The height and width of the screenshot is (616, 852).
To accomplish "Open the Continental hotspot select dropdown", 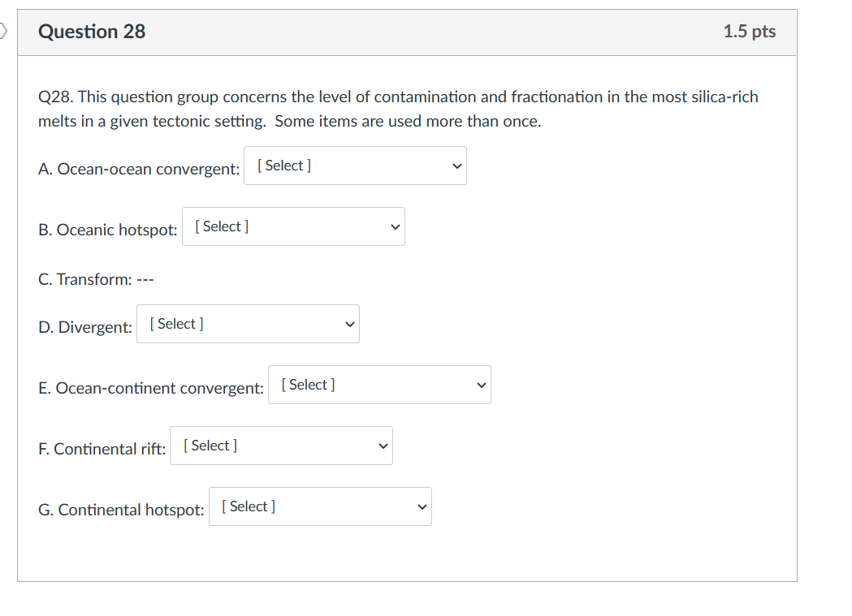I will (x=319, y=506).
